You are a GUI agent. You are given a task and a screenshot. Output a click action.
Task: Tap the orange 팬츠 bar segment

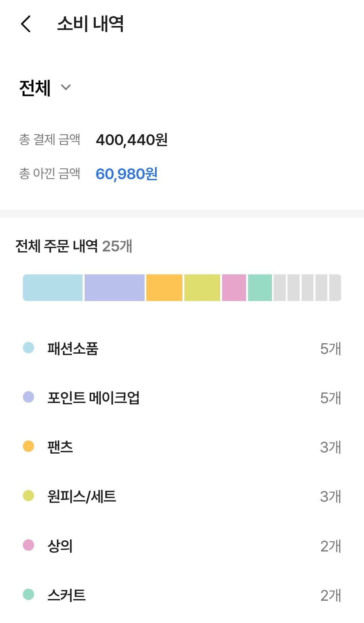pos(164,288)
